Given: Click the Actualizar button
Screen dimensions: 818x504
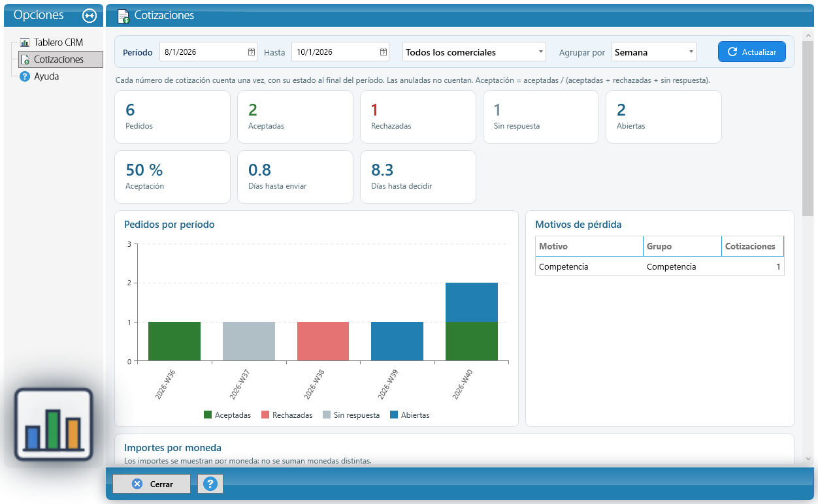Looking at the screenshot, I should (x=752, y=52).
